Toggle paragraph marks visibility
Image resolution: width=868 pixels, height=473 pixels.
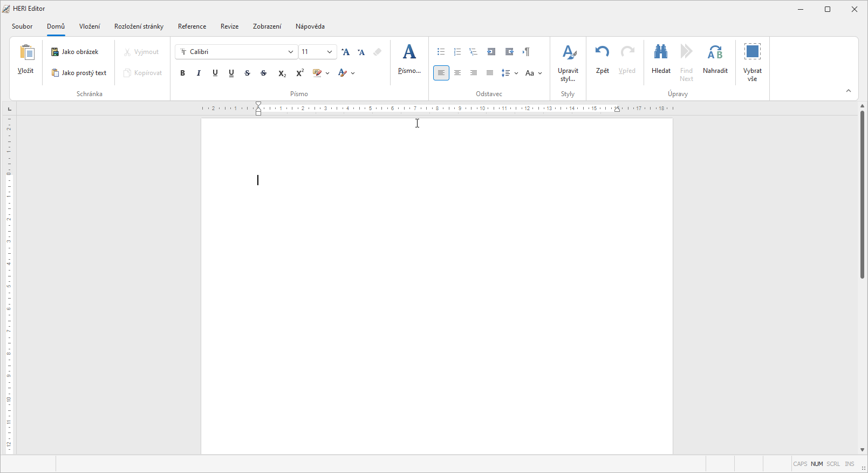click(x=526, y=52)
